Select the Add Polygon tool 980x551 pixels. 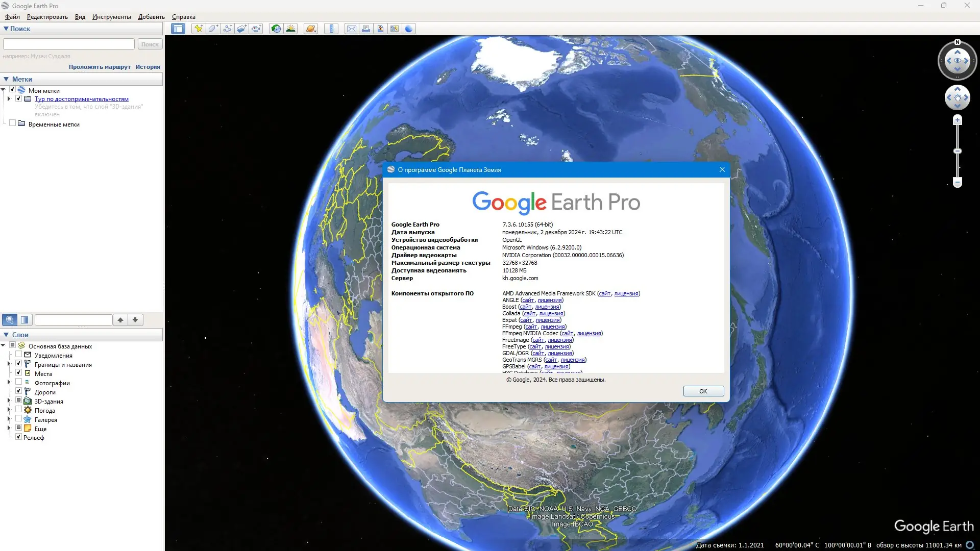coord(213,29)
